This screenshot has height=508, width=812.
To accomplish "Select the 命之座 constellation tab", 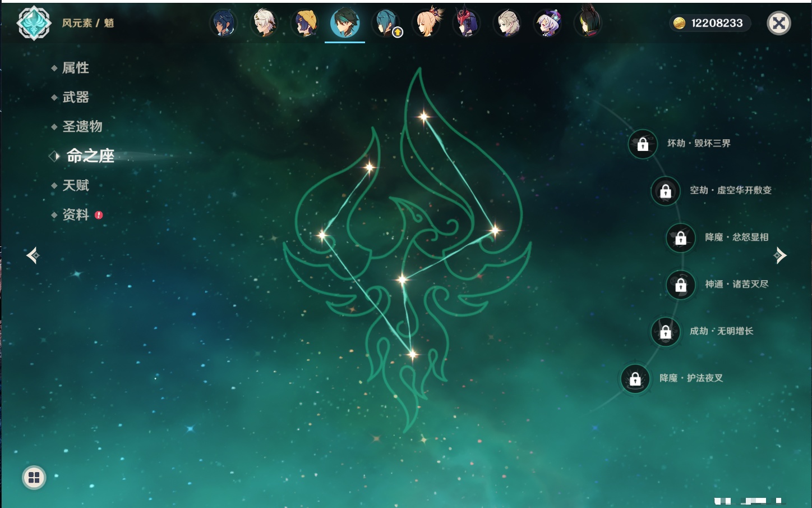I will tap(90, 156).
